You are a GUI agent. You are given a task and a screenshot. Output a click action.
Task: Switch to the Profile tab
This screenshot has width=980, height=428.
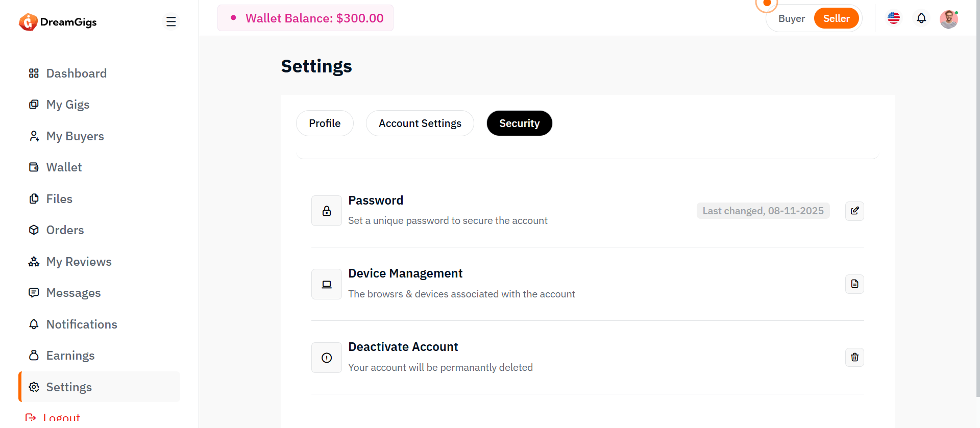click(325, 123)
